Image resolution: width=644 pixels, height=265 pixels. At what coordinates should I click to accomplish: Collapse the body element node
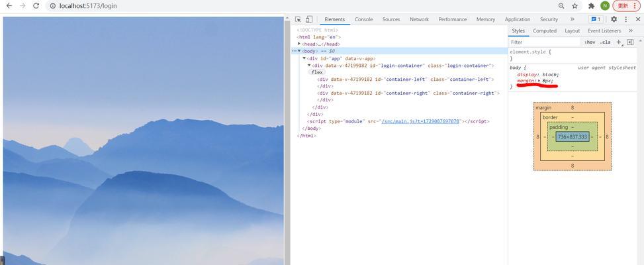[299, 50]
